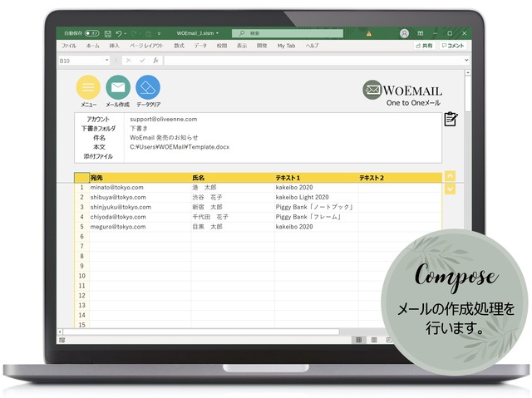
Task: Select the shinjyuku@tokyo.com recipient cell
Action: 140,207
